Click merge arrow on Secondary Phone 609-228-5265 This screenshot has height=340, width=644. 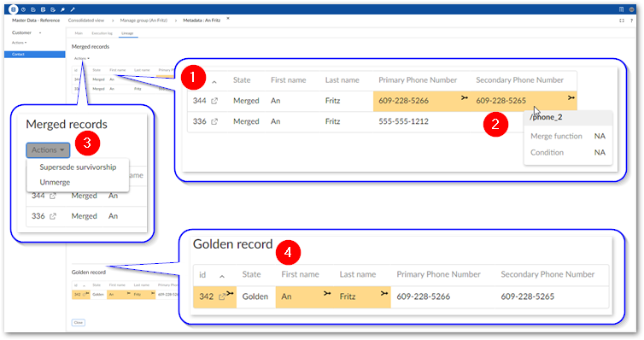[571, 97]
